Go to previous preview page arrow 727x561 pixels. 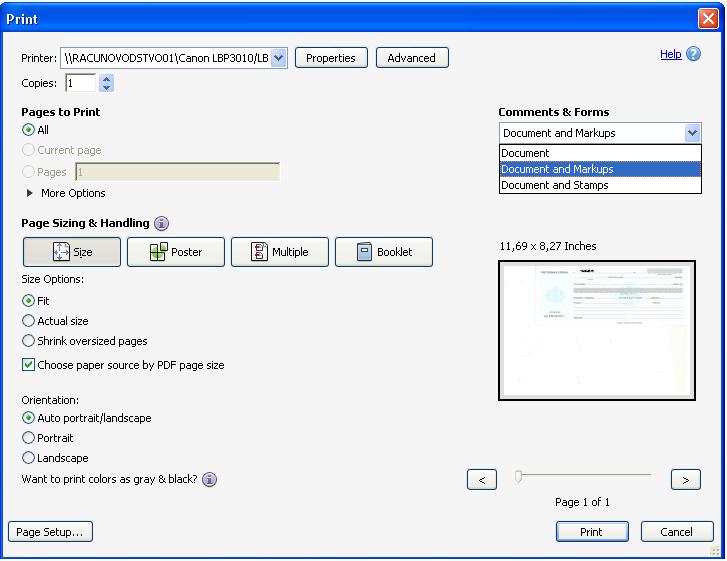pos(482,480)
